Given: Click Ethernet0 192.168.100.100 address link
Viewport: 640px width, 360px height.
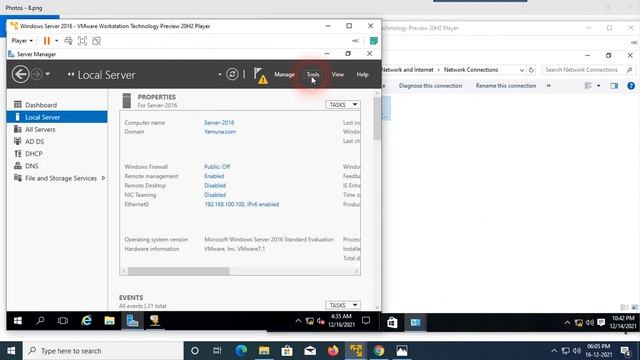Looking at the screenshot, I should click(x=242, y=204).
